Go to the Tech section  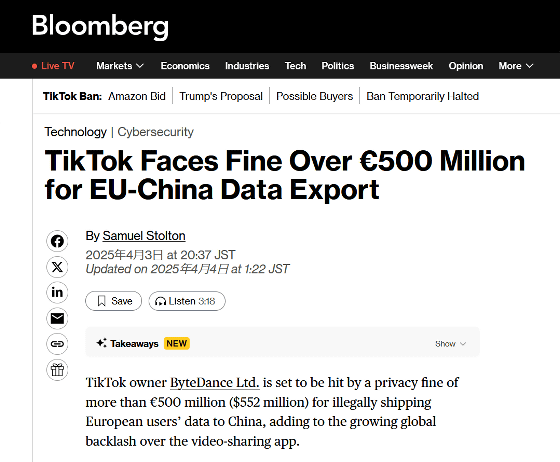point(295,66)
